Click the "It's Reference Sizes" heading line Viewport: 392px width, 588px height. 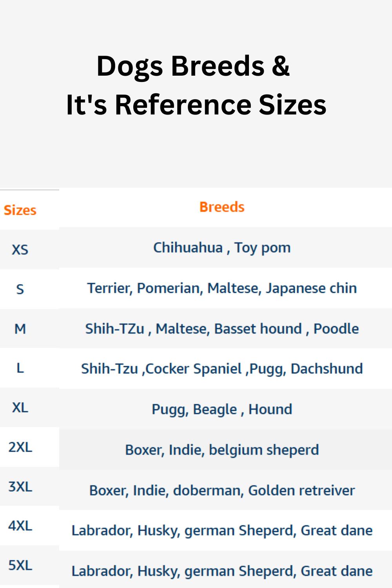click(x=196, y=105)
